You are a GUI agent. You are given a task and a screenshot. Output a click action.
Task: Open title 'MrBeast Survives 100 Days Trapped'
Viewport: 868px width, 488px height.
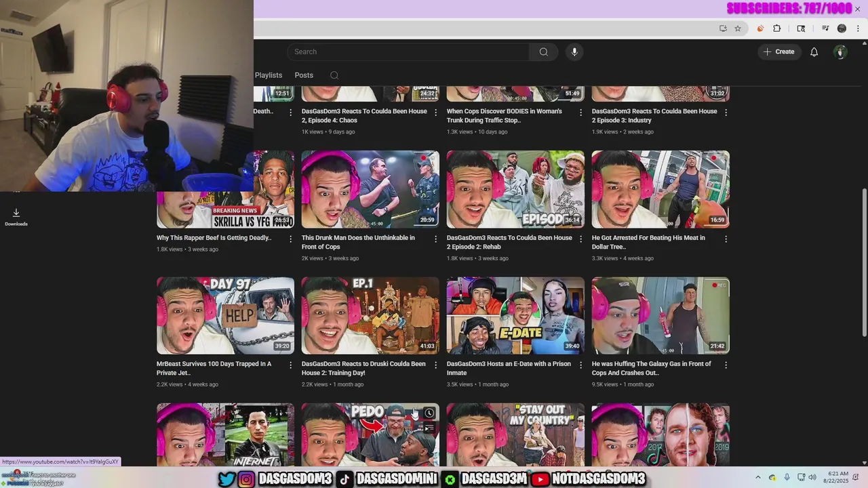coord(214,369)
